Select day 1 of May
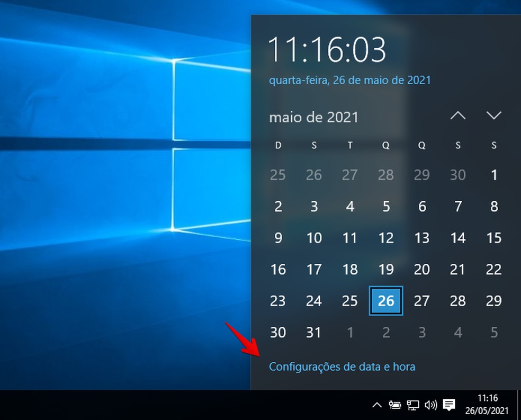Viewport: 521px width, 420px height. tap(494, 175)
